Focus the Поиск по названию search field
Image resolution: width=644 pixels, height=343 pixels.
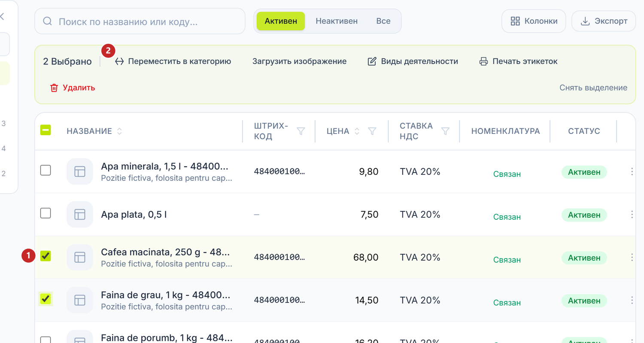point(140,21)
